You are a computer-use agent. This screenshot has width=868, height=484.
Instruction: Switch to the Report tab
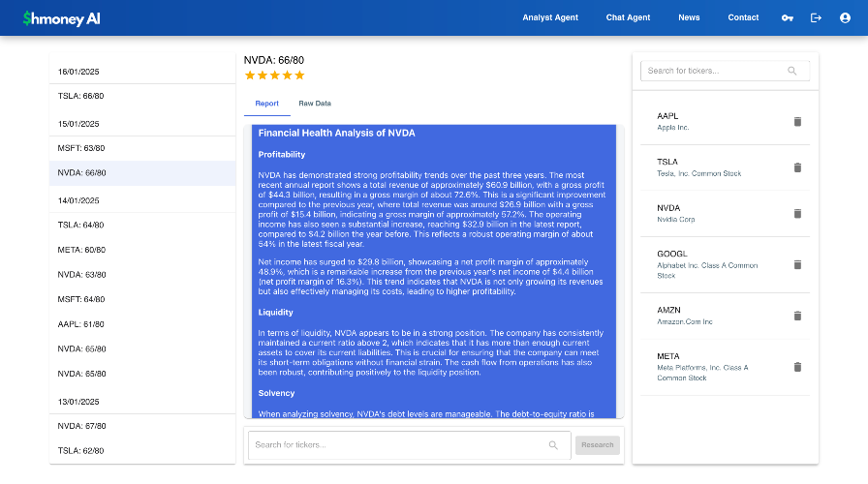(x=266, y=104)
